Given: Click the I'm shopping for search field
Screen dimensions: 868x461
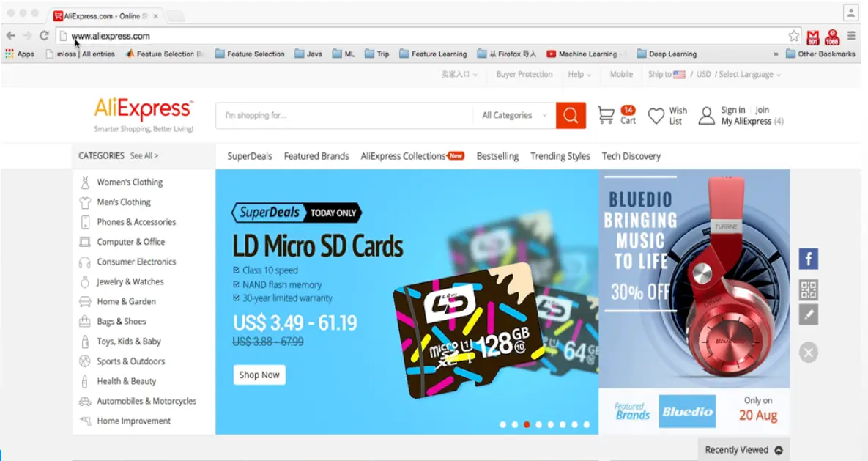Looking at the screenshot, I should pos(345,115).
